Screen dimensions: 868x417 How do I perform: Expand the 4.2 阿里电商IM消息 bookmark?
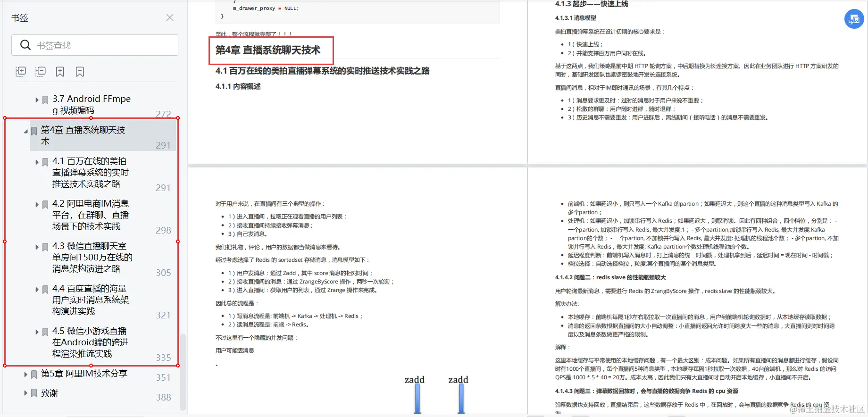click(x=37, y=204)
